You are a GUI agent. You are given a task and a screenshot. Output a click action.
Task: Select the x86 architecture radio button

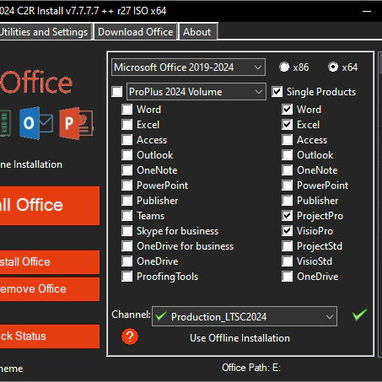(x=284, y=67)
